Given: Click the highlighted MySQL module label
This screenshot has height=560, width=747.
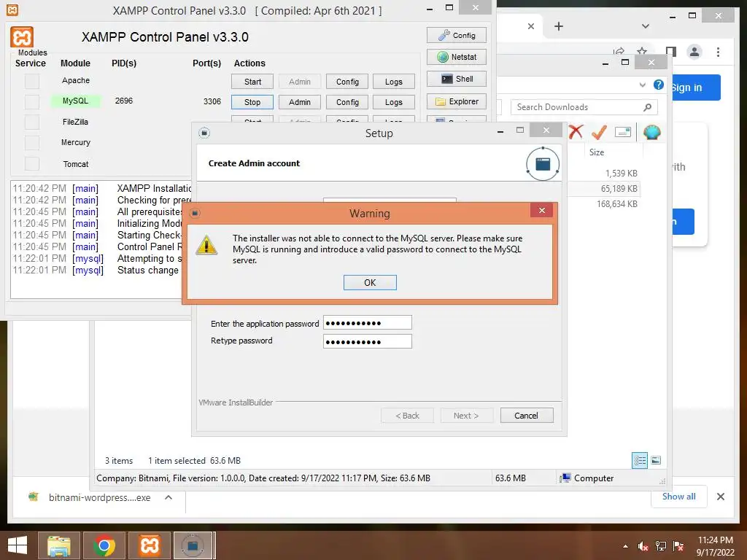Looking at the screenshot, I should 75,101.
